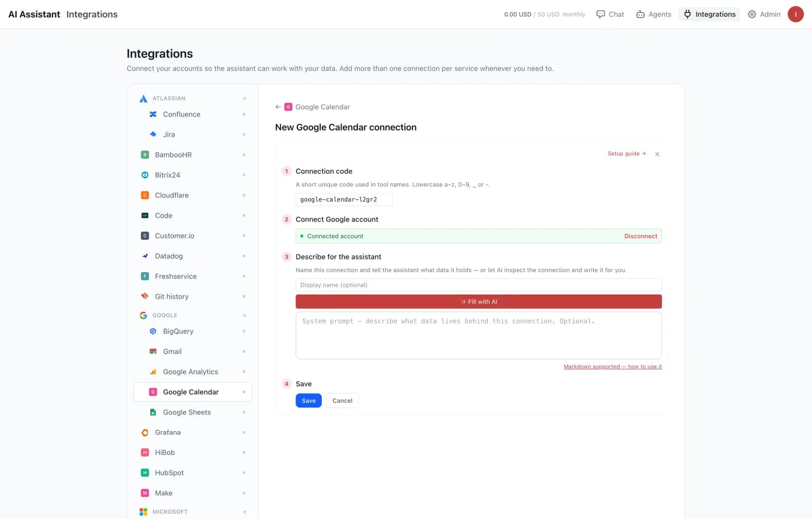Viewport: 812px width, 519px height.
Task: Focus the Display name optional field
Action: click(x=479, y=285)
